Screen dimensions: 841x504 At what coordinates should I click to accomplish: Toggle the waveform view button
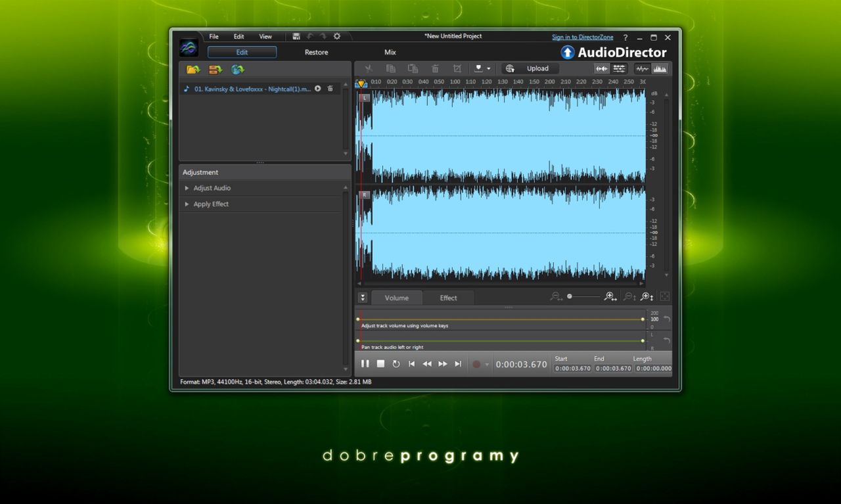tap(642, 68)
